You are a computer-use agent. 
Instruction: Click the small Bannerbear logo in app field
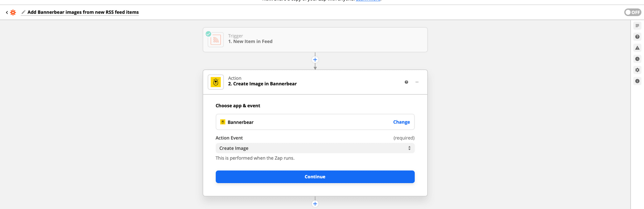tap(223, 122)
